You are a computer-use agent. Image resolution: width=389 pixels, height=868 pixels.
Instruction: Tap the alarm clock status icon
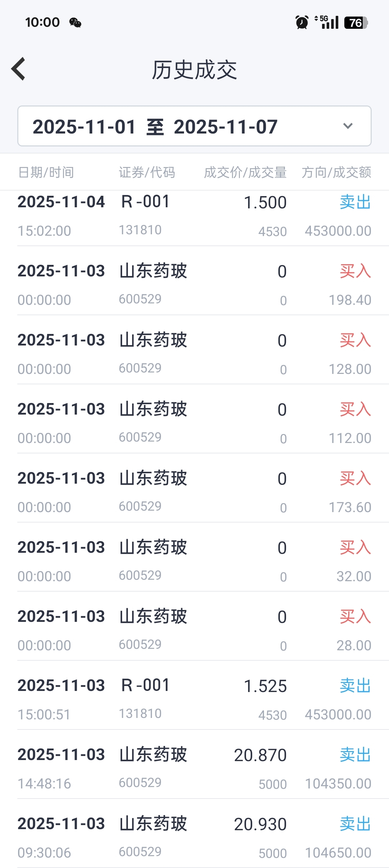302,22
